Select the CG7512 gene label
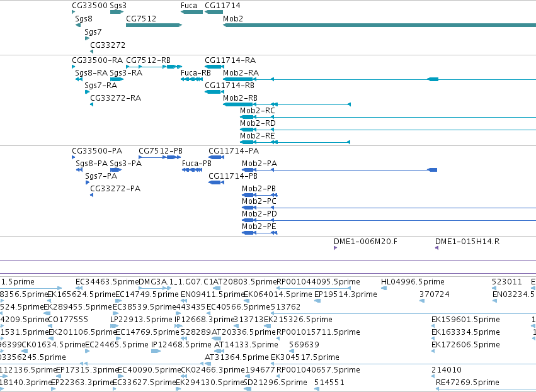This screenshot has width=536, height=392. pos(141,18)
